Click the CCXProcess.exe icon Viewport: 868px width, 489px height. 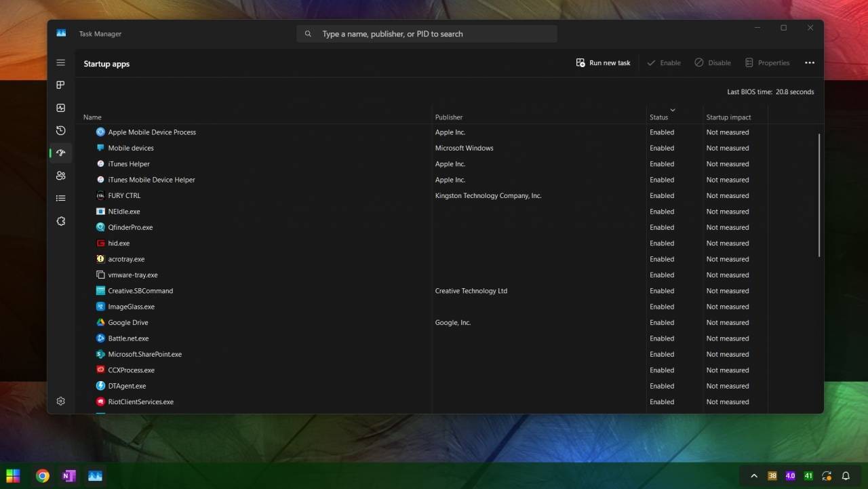[x=100, y=370]
